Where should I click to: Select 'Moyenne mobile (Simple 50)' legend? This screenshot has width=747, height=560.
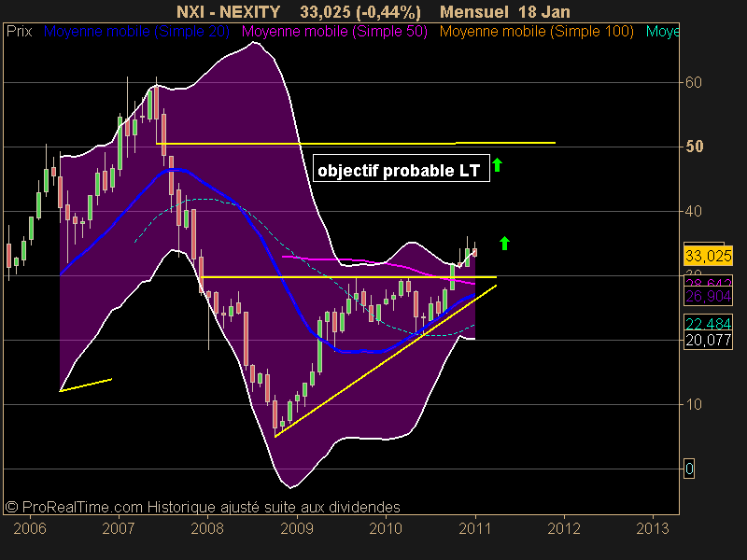pyautogui.click(x=334, y=32)
